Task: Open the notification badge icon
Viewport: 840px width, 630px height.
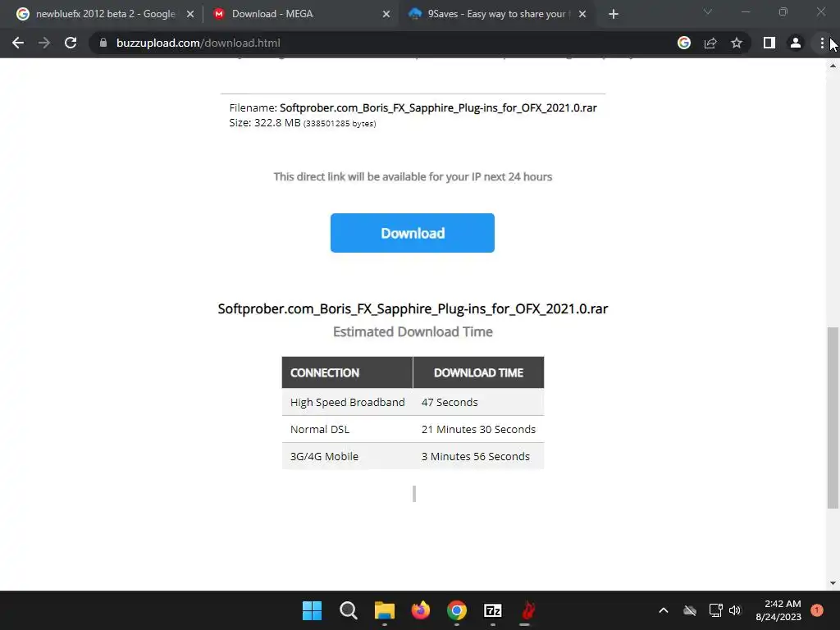Action: coord(817,610)
